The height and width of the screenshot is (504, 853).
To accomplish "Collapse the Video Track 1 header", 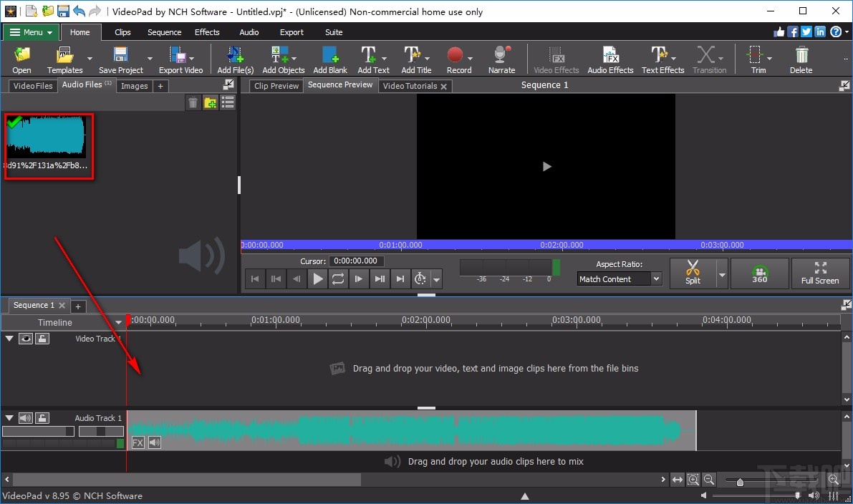I will point(9,338).
